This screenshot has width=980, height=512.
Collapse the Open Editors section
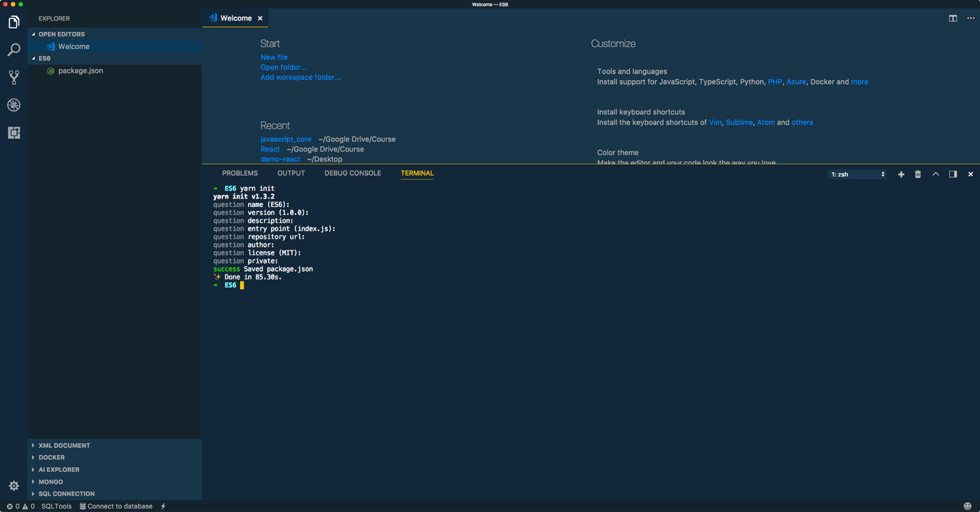[115, 34]
